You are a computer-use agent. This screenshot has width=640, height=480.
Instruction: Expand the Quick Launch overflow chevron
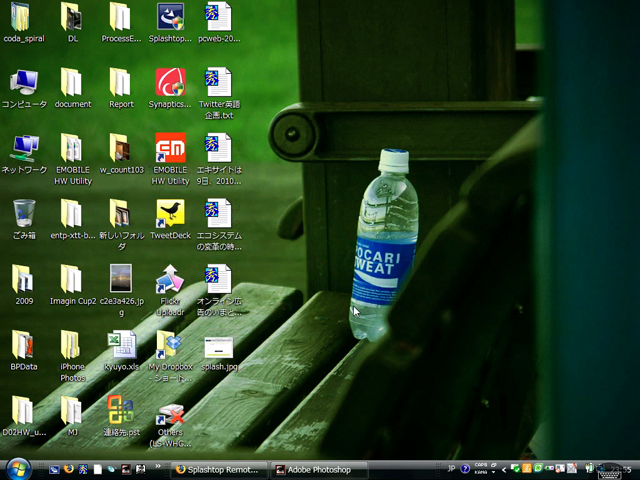(158, 466)
